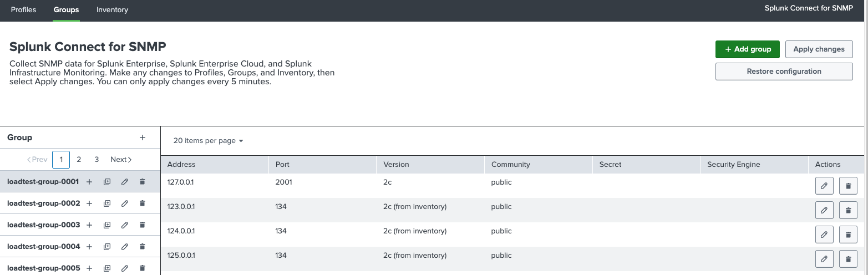Copy loadtest-group-0003 group
The image size is (868, 275).
pos(107,225)
